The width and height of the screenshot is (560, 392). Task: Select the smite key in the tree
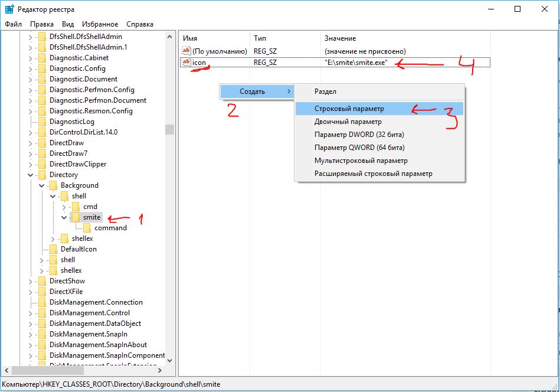pyautogui.click(x=92, y=217)
